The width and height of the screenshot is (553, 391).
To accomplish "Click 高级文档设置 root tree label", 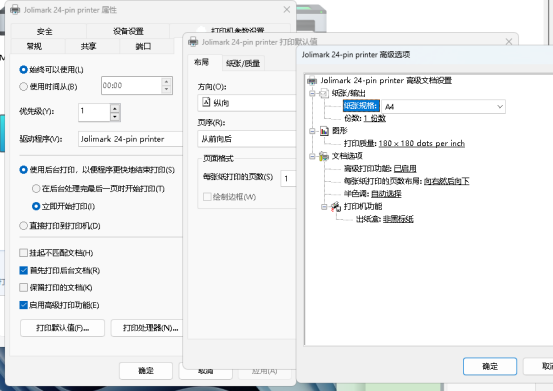I will tap(386, 81).
